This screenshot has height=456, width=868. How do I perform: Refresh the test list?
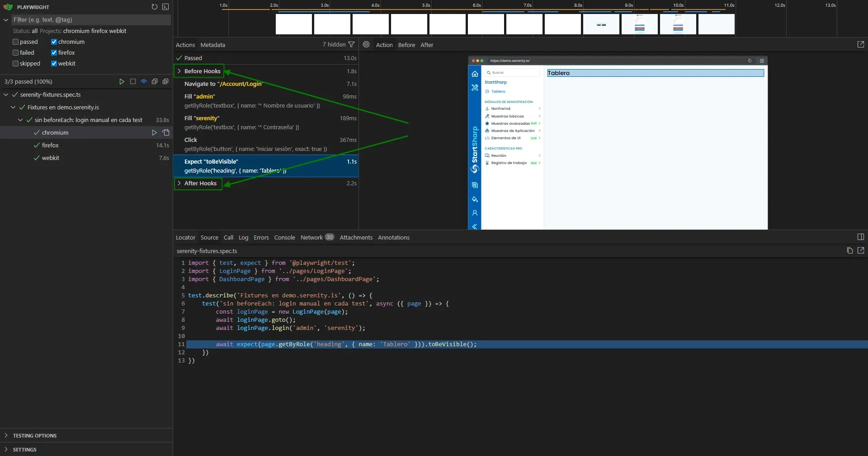pyautogui.click(x=154, y=7)
